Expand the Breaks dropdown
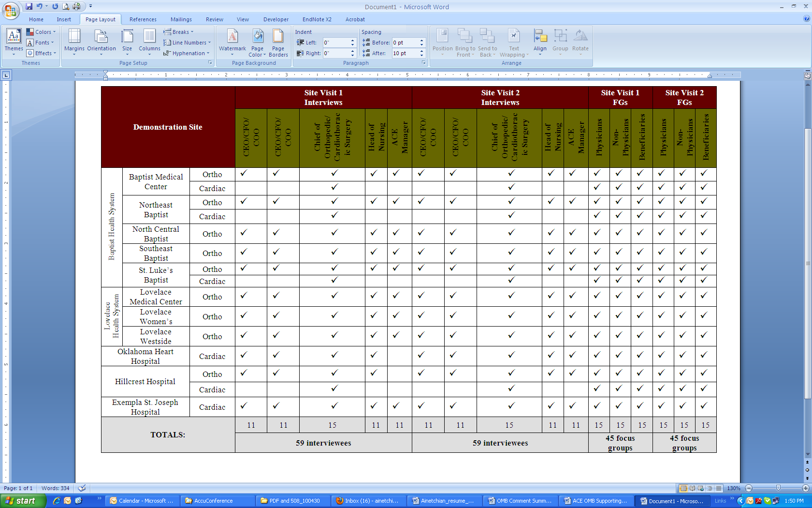This screenshot has width=812, height=508. [x=178, y=32]
